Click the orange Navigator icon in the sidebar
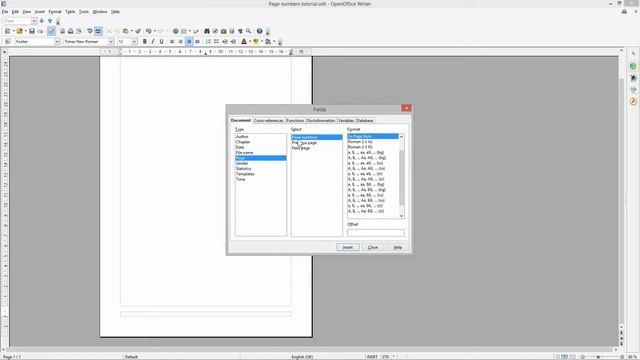The width and height of the screenshot is (640, 360). tap(633, 101)
